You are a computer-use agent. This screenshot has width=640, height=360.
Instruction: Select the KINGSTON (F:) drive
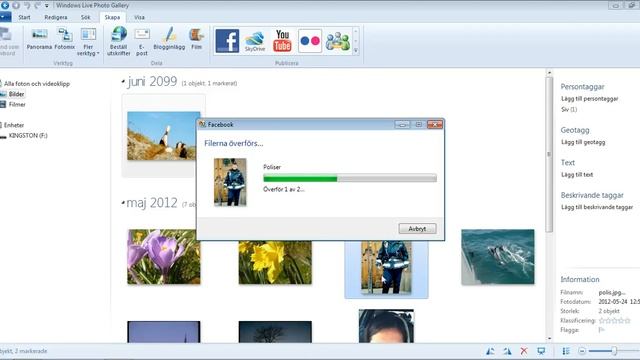click(28, 136)
